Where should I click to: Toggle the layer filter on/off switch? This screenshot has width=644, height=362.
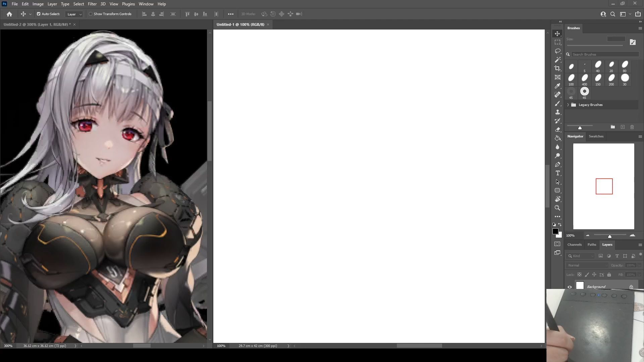click(x=640, y=255)
